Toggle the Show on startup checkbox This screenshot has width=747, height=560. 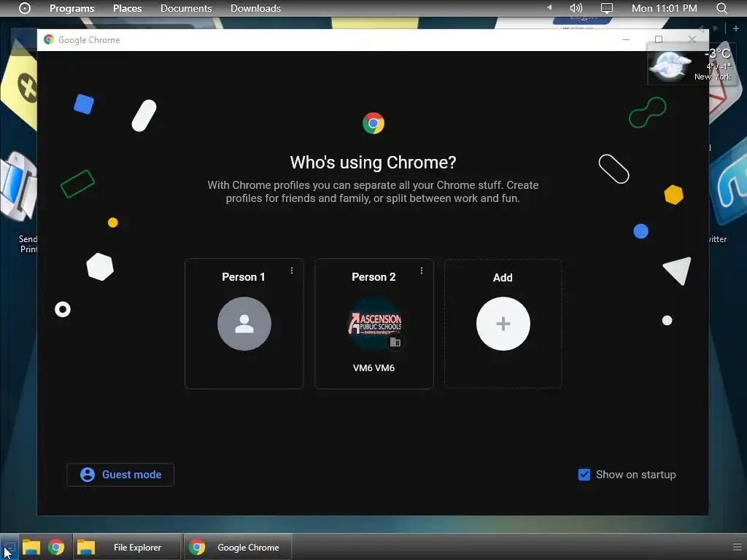click(584, 474)
